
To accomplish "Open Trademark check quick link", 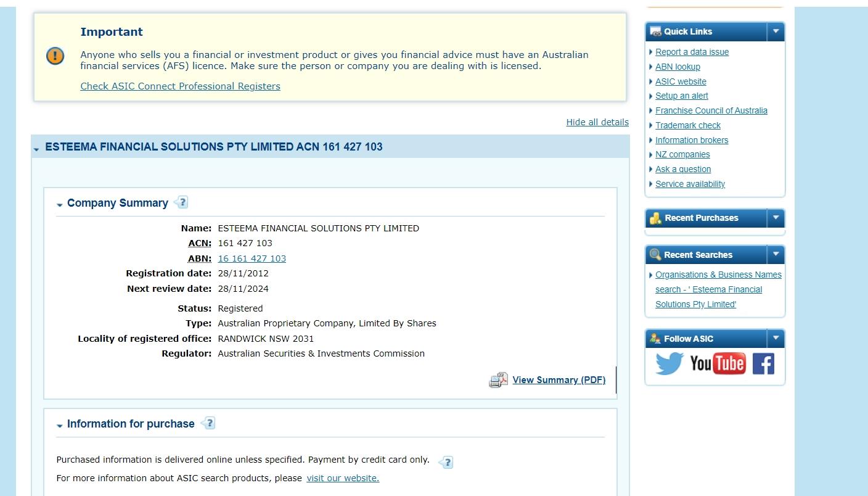I will click(687, 125).
